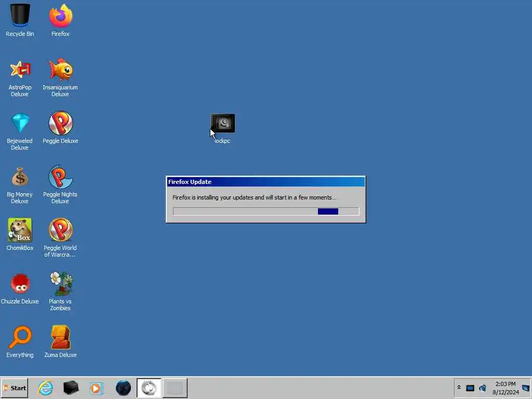532x399 pixels.
Task: Click the blank gray taskbar button
Action: point(175,388)
